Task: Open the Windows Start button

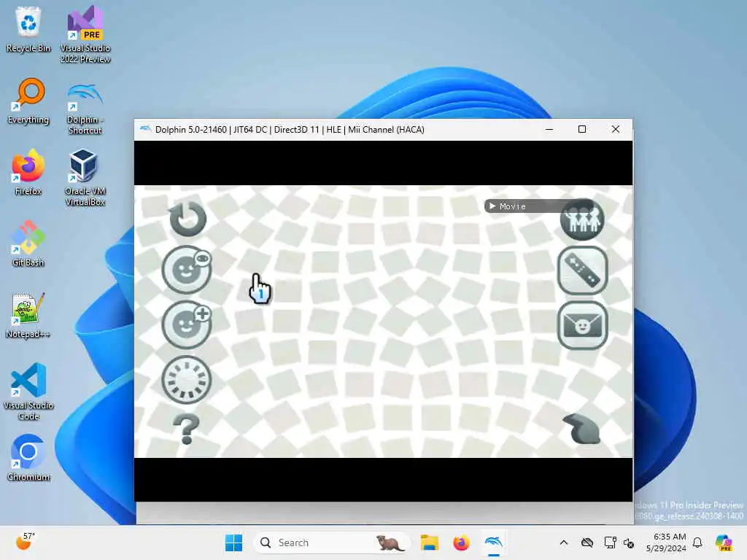Action: pyautogui.click(x=233, y=542)
